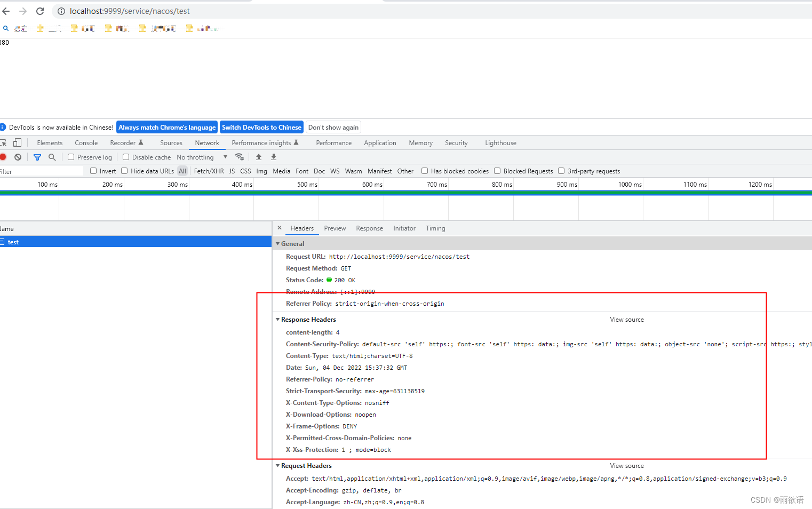Open the Lighthouse panel
812x509 pixels.
coord(501,143)
